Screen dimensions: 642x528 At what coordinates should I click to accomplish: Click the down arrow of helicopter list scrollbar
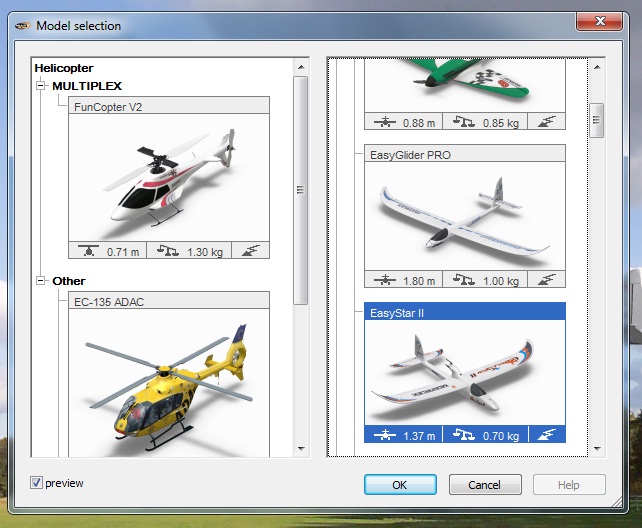[301, 449]
